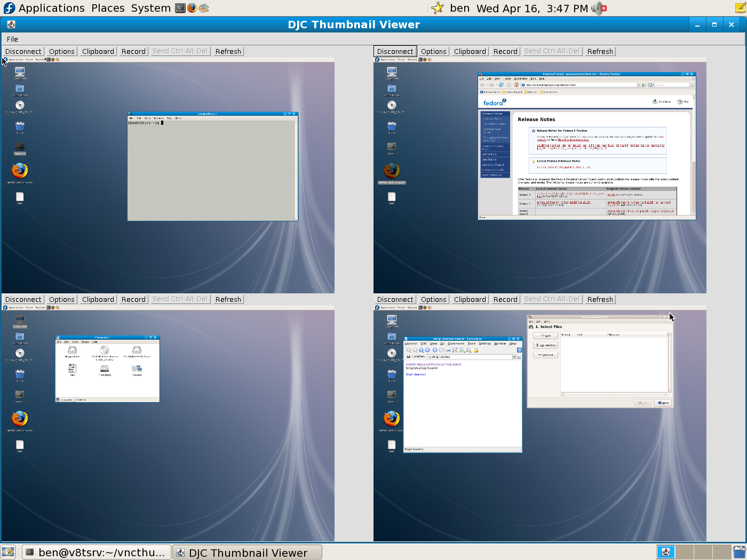Click Firefox desktop icon in the Computer window session pane

tap(20, 419)
